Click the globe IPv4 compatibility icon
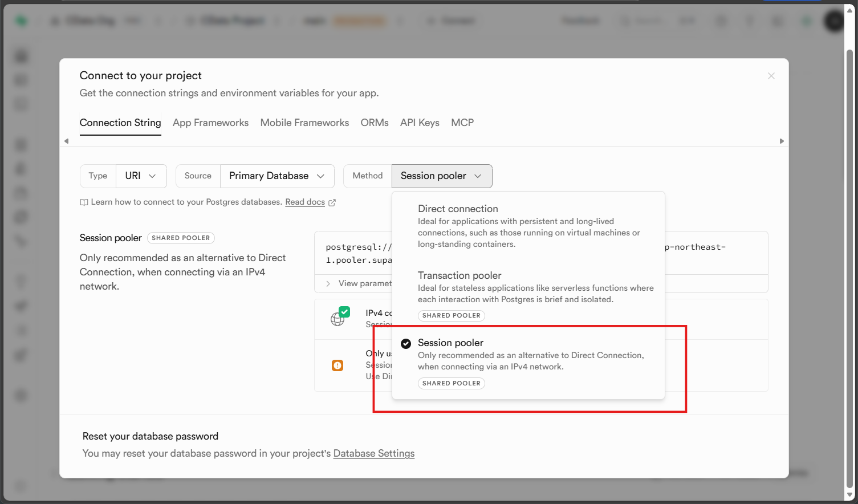Screen dimensions: 858x504 click(337, 320)
